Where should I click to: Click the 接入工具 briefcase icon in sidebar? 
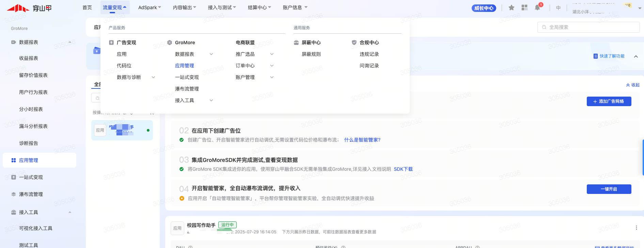[14, 212]
